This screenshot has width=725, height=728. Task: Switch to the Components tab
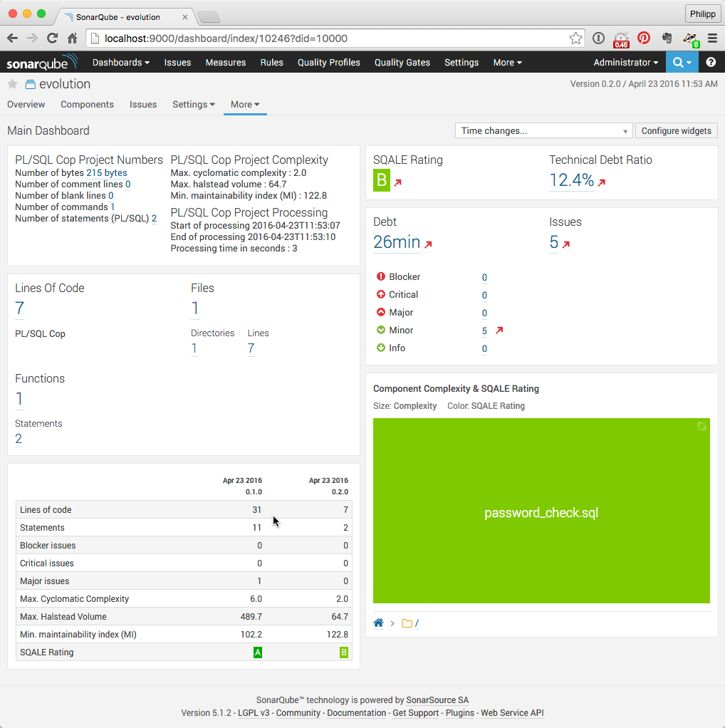pos(88,105)
